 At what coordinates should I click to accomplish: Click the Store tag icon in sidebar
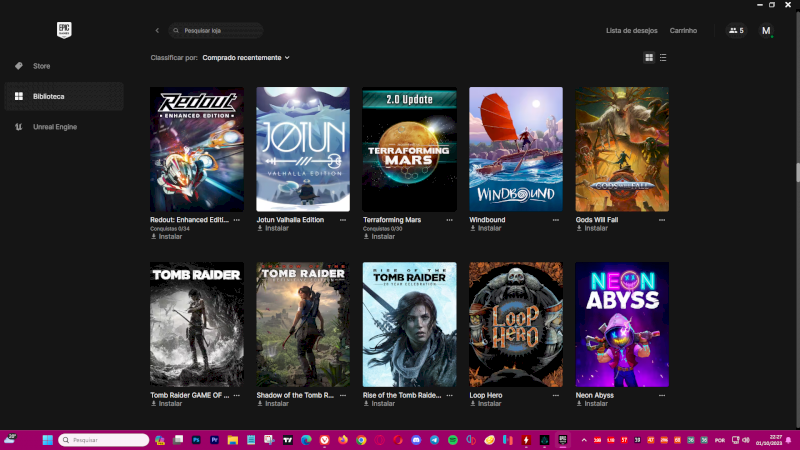18,66
